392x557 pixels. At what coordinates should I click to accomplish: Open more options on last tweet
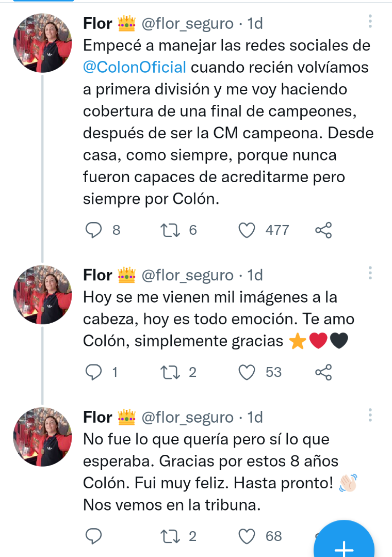(370, 415)
